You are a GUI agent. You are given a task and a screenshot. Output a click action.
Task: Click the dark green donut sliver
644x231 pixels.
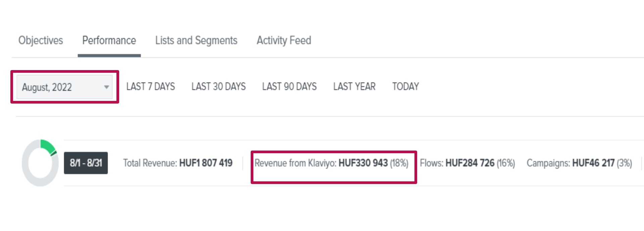tap(54, 154)
